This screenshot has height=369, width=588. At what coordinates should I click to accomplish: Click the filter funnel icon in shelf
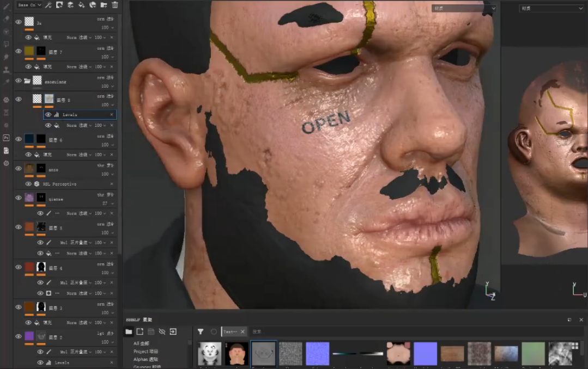201,331
